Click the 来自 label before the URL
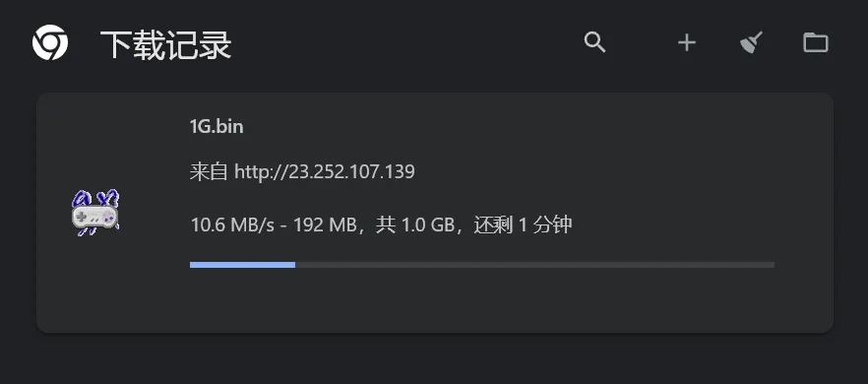 coord(209,171)
